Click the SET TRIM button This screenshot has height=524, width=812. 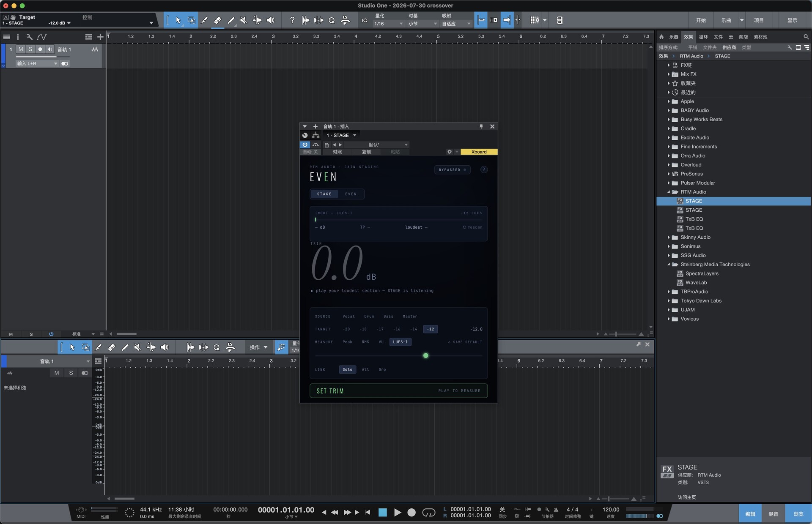pos(398,391)
